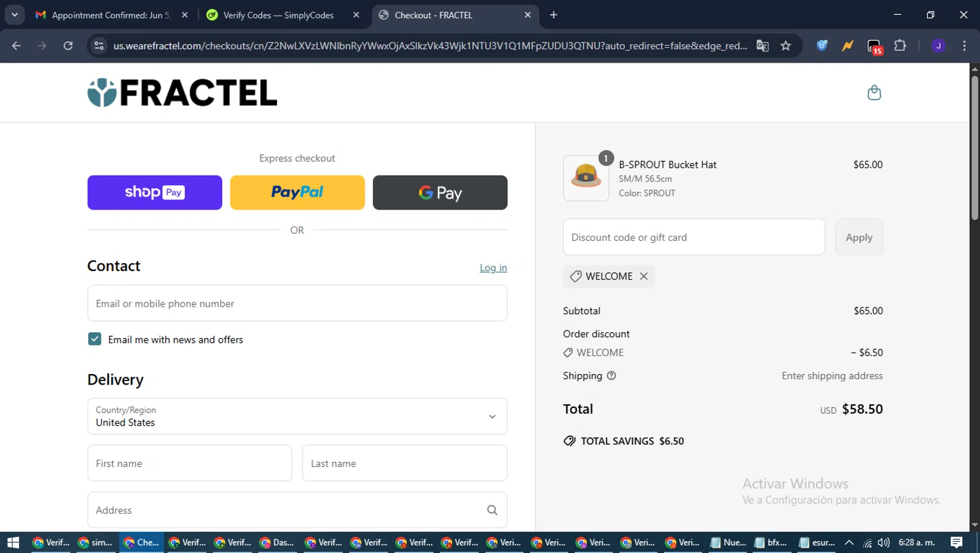Viewport: 980px width, 553px height.
Task: Open the extension with red 15 badge
Action: pos(874,46)
